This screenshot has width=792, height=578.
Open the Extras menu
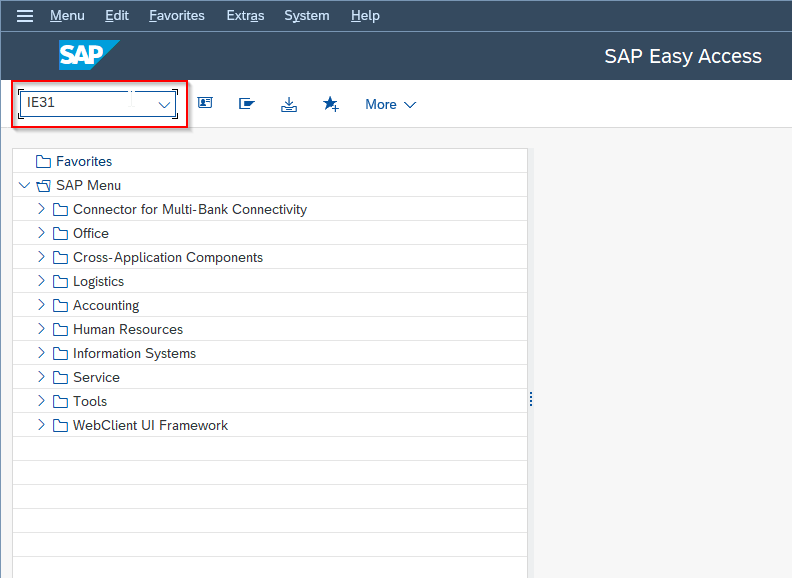tap(245, 16)
